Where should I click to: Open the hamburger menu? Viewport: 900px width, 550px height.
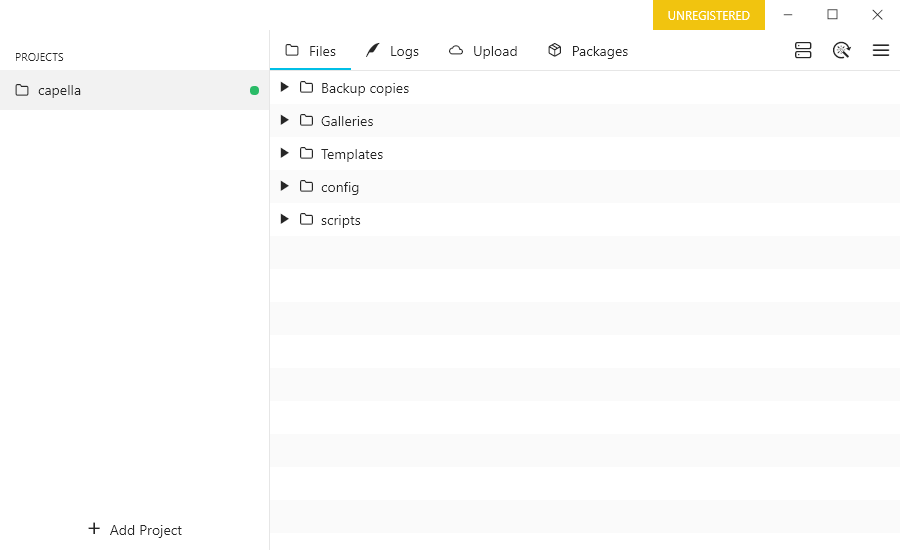(881, 50)
